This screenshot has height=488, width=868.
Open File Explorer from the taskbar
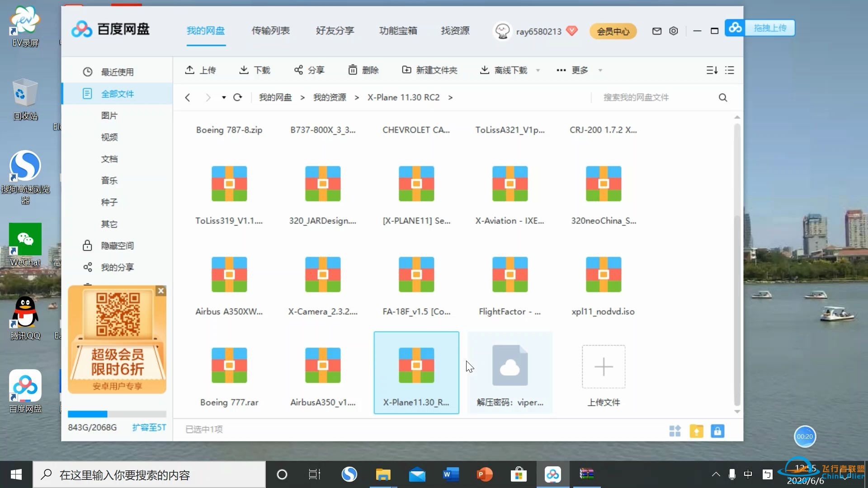383,474
